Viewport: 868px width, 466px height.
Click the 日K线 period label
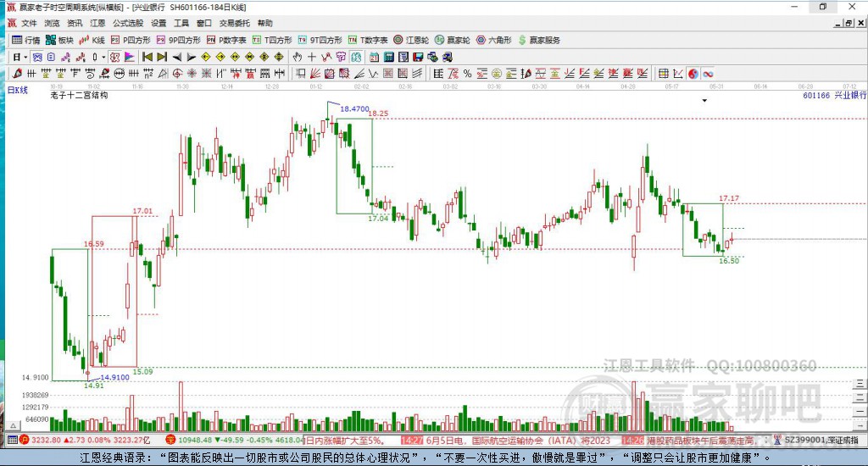(17, 90)
